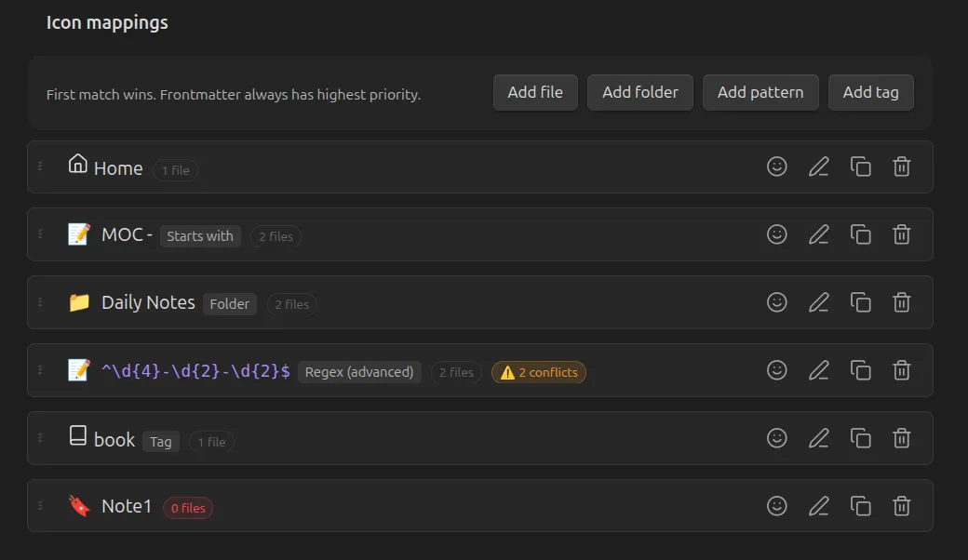
Task: Click the Daily Notes name text
Action: pos(148,302)
